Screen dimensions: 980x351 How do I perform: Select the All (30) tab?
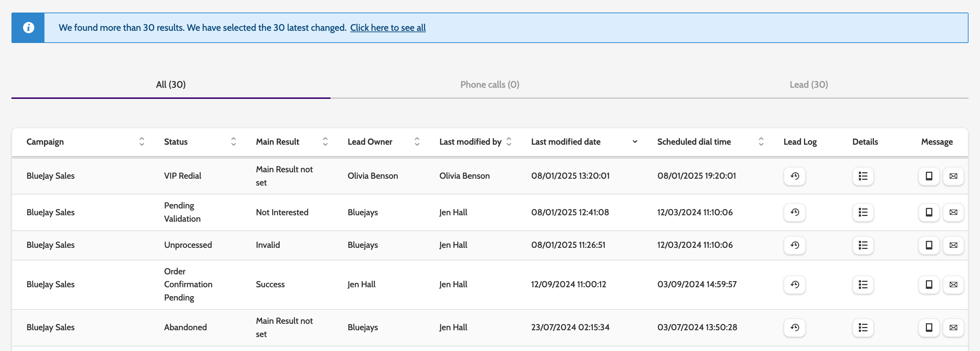pos(171,85)
